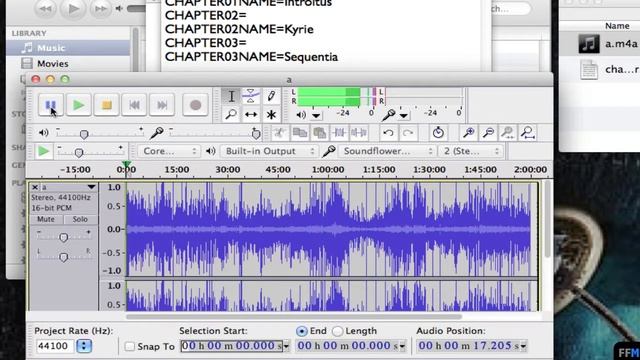The image size is (640, 360).
Task: Select the End radio button
Action: coord(302,331)
